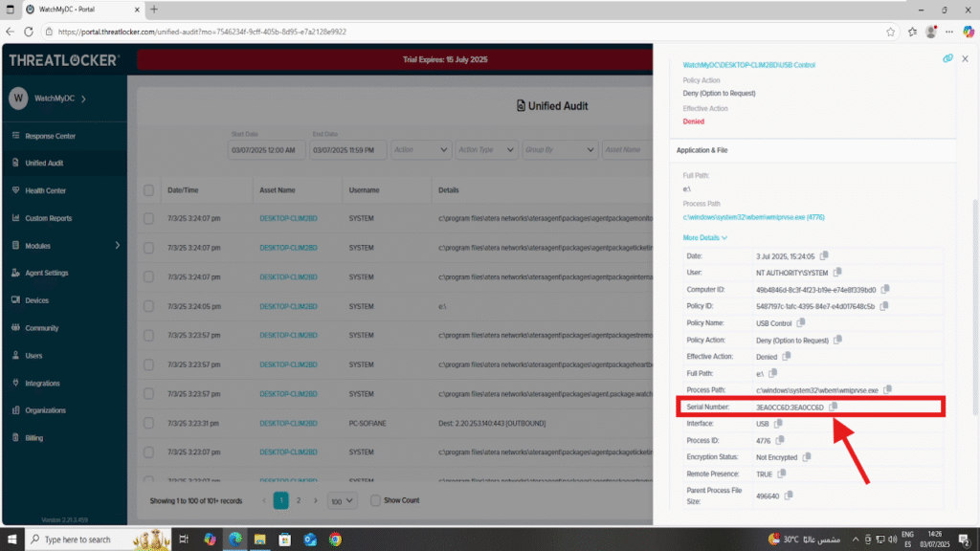Go to page 2 of results
This screenshot has height=551, width=980.
(x=299, y=500)
